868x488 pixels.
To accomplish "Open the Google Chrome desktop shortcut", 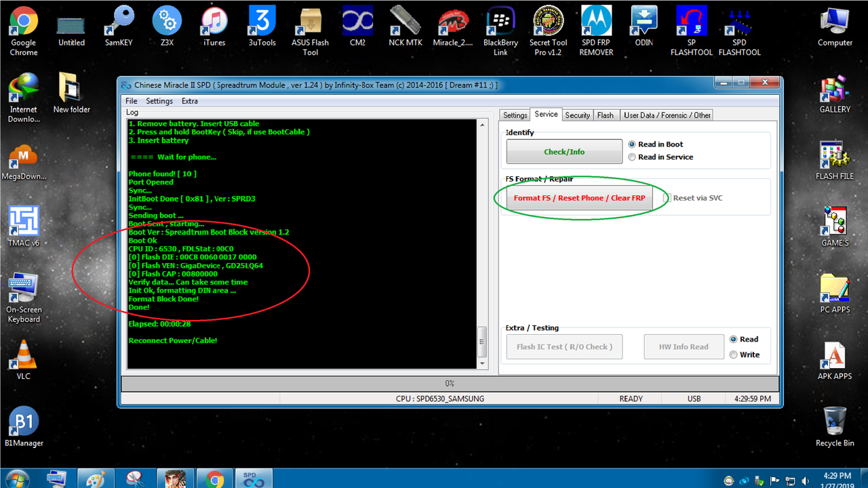I will pyautogui.click(x=24, y=30).
